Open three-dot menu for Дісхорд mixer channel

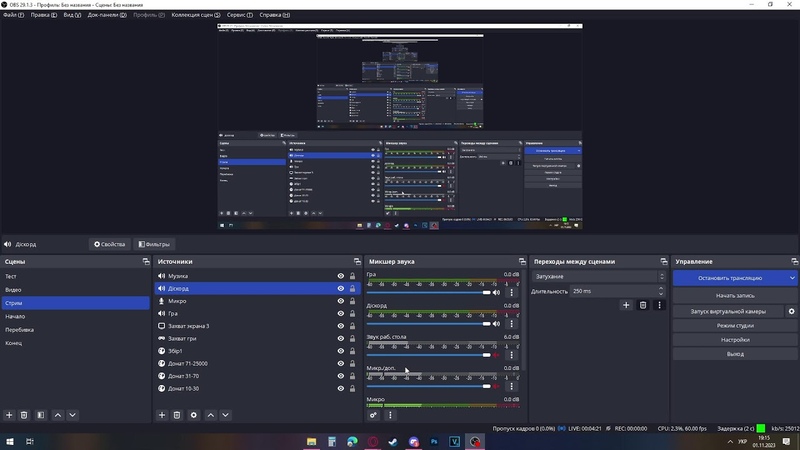point(512,324)
